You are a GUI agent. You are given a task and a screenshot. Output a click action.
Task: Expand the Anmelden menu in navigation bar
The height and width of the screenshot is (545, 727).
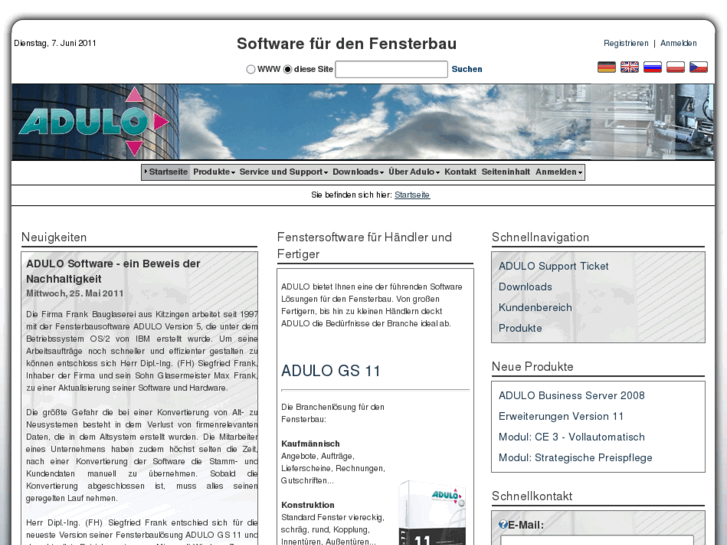[559, 172]
